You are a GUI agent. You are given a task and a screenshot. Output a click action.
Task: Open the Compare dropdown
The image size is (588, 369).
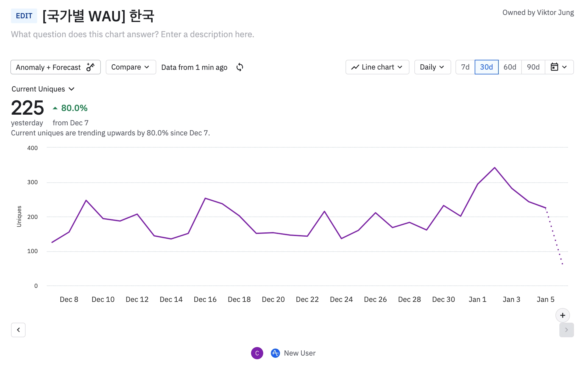[x=130, y=67]
